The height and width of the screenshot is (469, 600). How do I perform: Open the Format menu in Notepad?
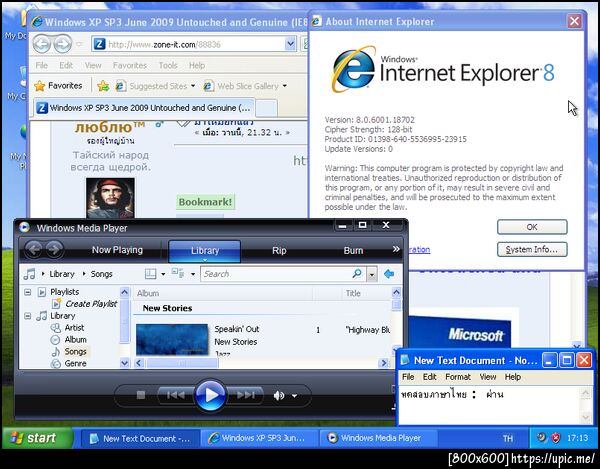[x=458, y=377]
